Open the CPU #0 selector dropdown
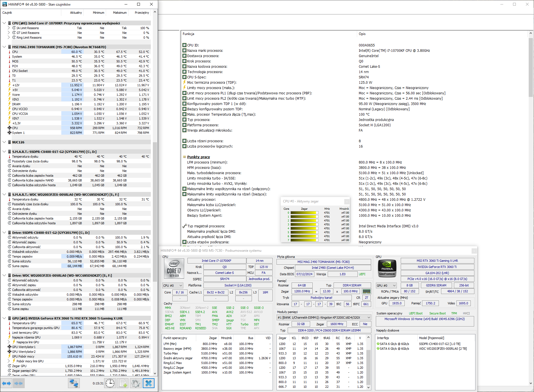This screenshot has height=392, width=534. [x=173, y=286]
